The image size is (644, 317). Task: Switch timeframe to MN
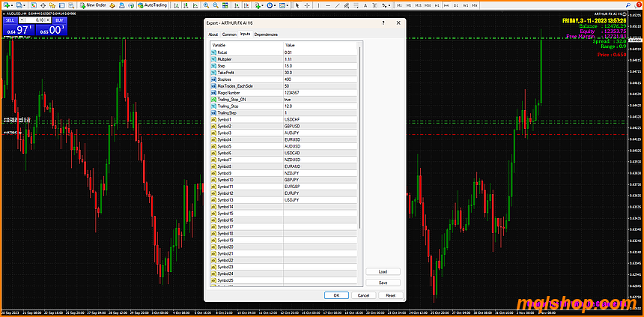(474, 5)
